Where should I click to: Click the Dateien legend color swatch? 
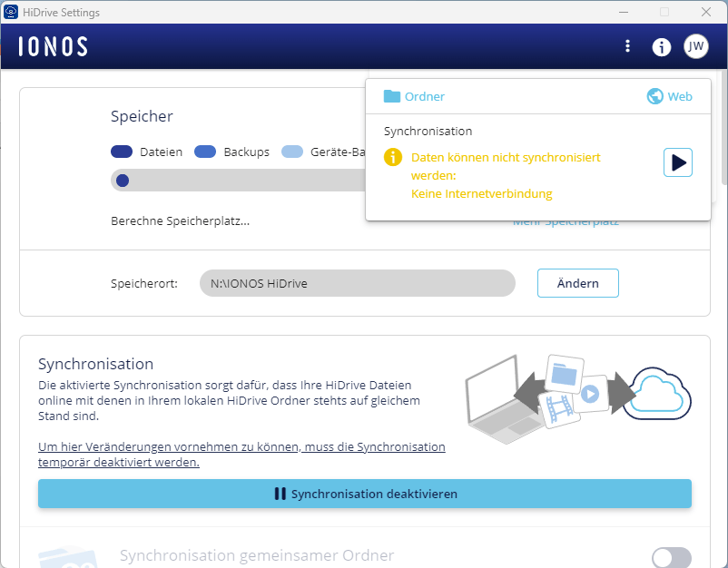click(122, 152)
